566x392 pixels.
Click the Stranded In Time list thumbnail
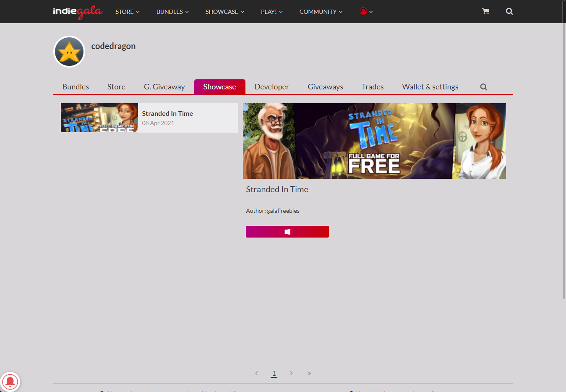(x=99, y=118)
